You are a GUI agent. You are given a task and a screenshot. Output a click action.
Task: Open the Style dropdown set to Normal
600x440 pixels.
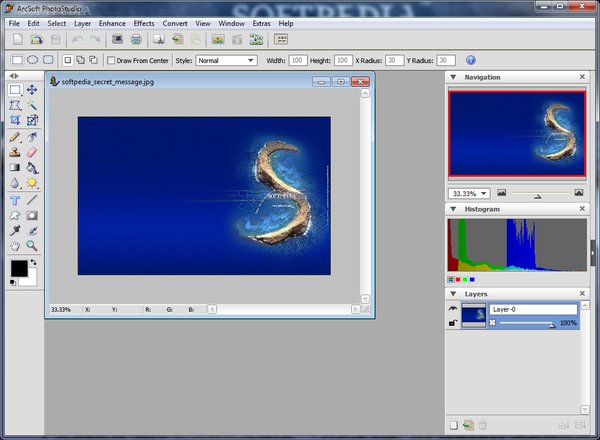coord(226,60)
